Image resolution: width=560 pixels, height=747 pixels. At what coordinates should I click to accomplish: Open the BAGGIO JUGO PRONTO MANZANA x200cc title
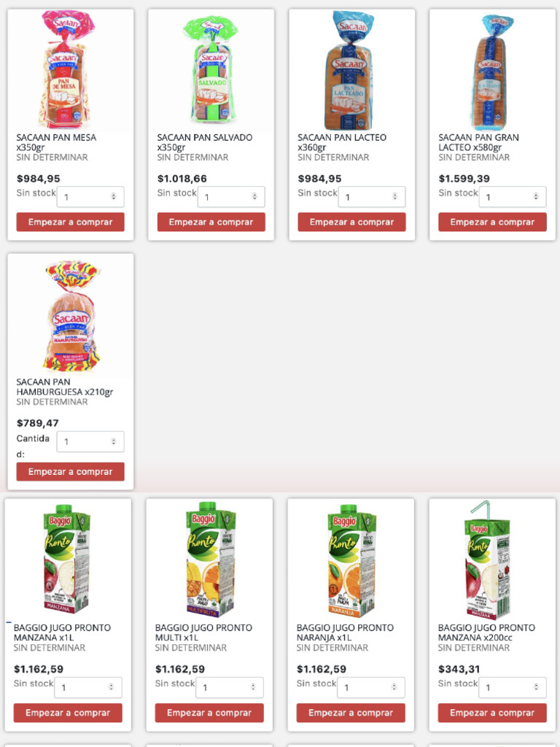coord(486,632)
